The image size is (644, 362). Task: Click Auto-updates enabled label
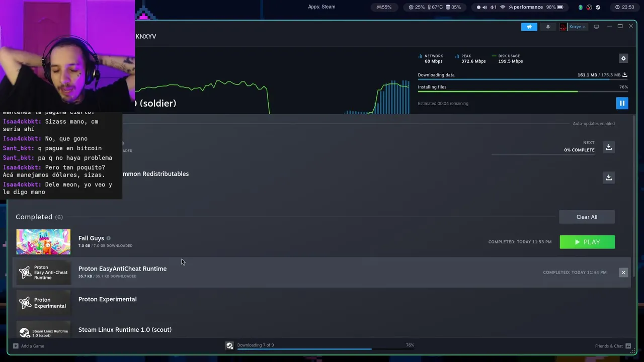tap(594, 124)
